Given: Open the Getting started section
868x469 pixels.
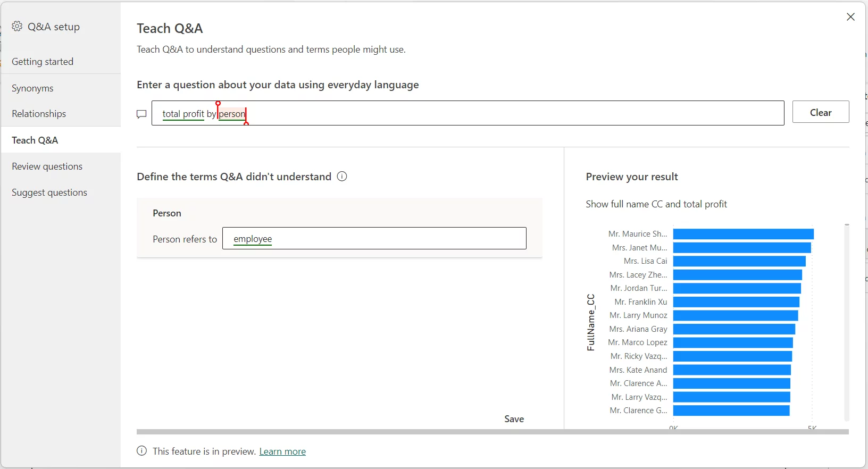Looking at the screenshot, I should (x=43, y=62).
